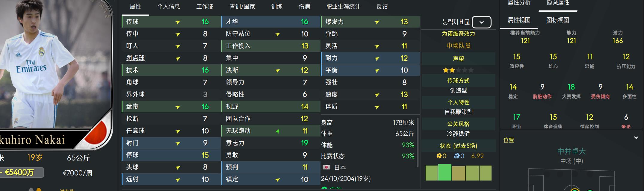Switch to the 个人信息 tab
Viewport: 644px width, 191px height.
click(x=169, y=7)
